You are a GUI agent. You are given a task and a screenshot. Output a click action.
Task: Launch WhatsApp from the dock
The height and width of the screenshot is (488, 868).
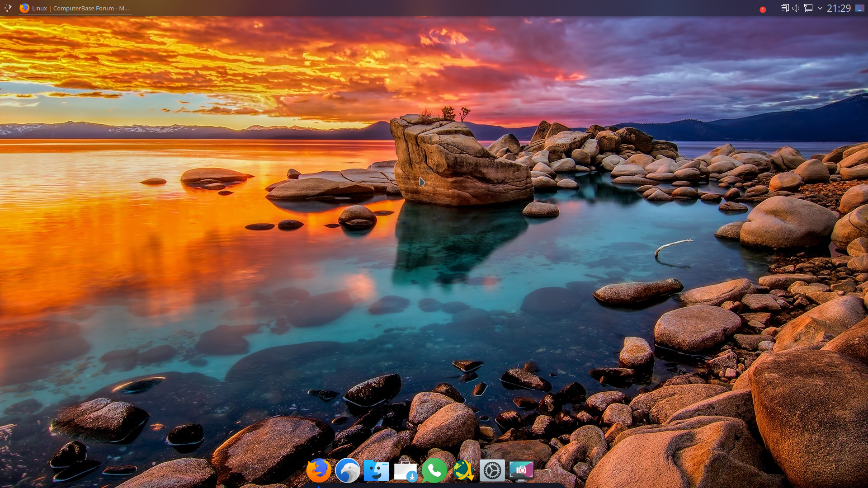(434, 470)
